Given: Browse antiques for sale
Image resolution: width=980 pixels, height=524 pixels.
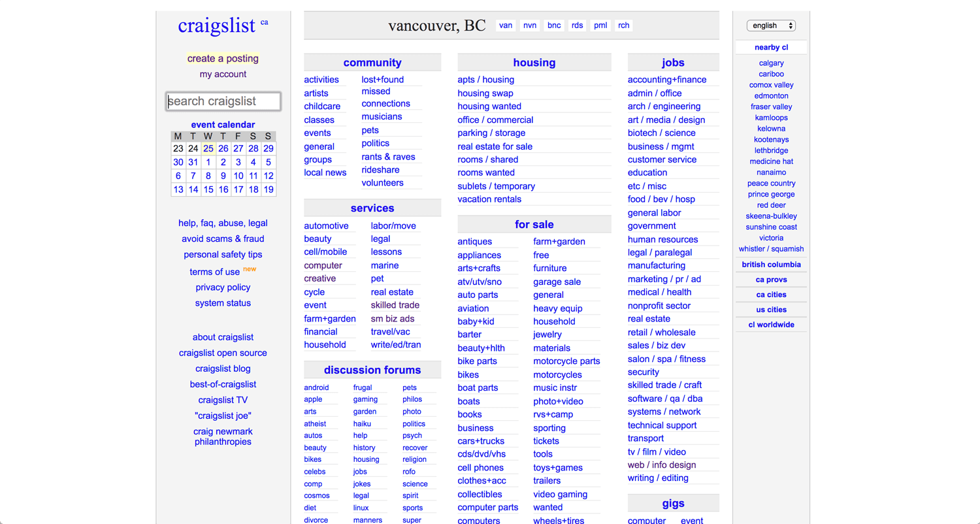Looking at the screenshot, I should click(x=474, y=242).
